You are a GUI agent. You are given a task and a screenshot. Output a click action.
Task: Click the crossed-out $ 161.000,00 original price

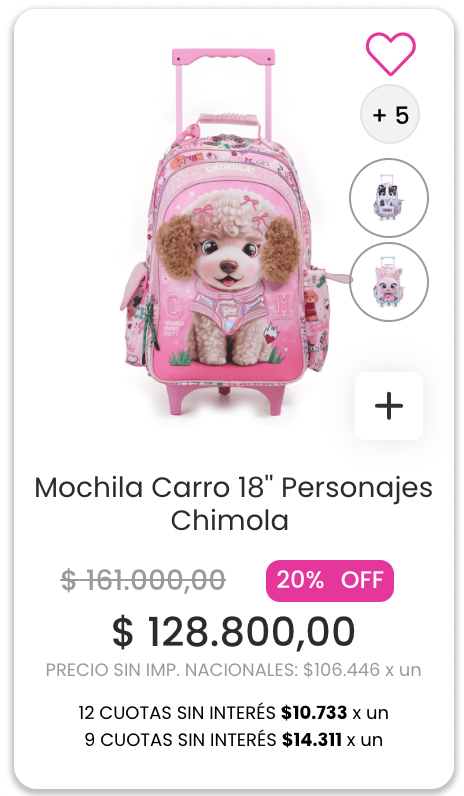coord(143,580)
